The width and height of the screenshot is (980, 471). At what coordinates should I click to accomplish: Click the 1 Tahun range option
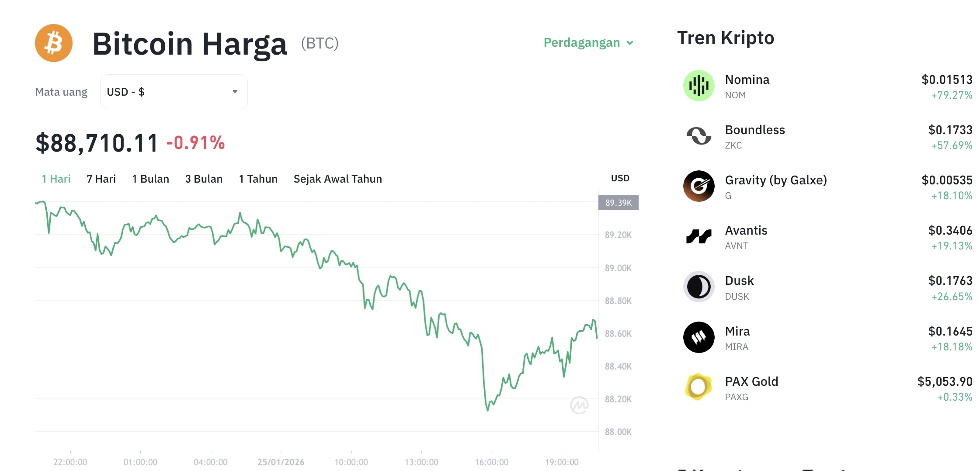[x=258, y=179]
